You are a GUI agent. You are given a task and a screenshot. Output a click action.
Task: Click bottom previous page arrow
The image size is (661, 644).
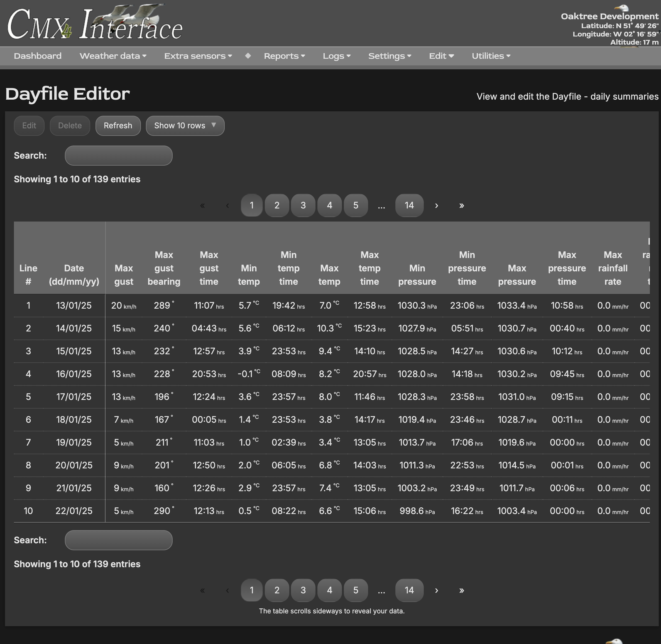click(227, 590)
